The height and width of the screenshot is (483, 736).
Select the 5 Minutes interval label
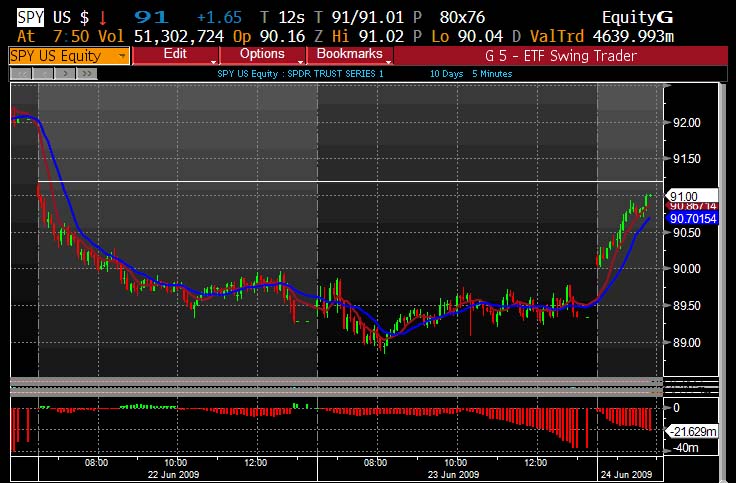point(492,74)
